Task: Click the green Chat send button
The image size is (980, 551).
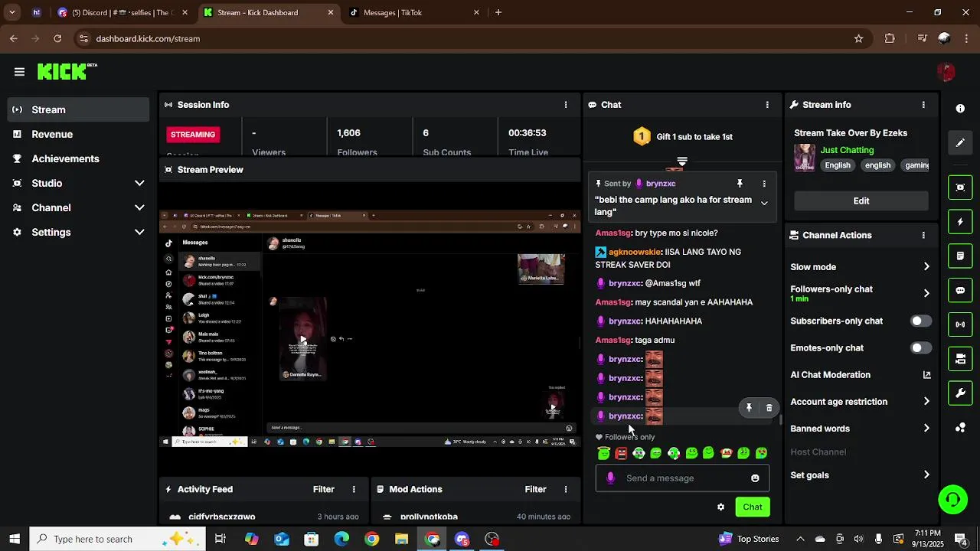Action: pyautogui.click(x=753, y=507)
